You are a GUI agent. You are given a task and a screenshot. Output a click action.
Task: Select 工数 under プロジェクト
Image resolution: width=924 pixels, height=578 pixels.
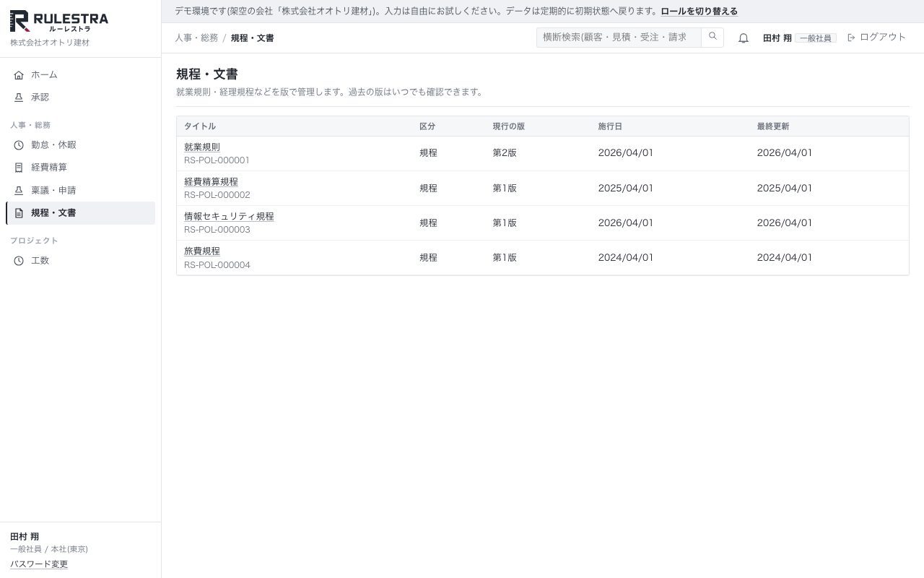tap(80, 261)
